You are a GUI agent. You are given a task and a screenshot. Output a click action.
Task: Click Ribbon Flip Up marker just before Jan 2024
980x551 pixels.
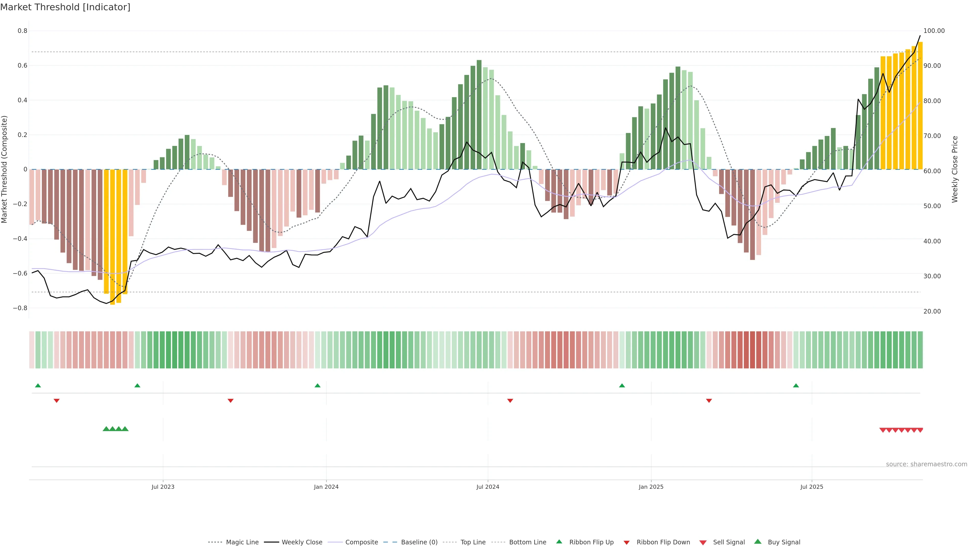pos(318,386)
